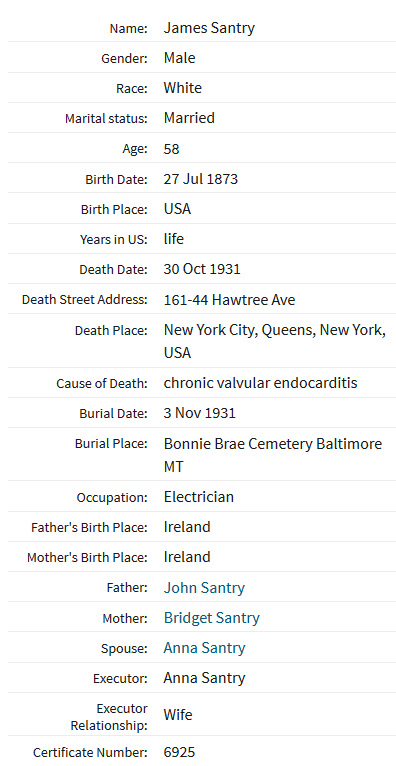The width and height of the screenshot is (396, 766).
Task: Click the Cause of Death label
Action: (x=102, y=383)
